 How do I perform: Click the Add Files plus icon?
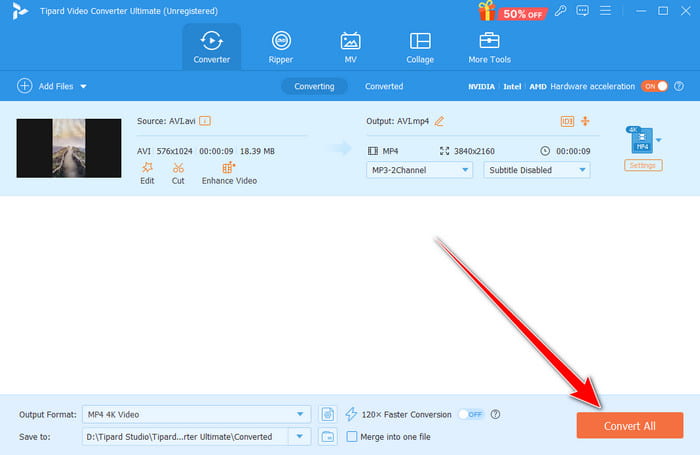[x=25, y=86]
